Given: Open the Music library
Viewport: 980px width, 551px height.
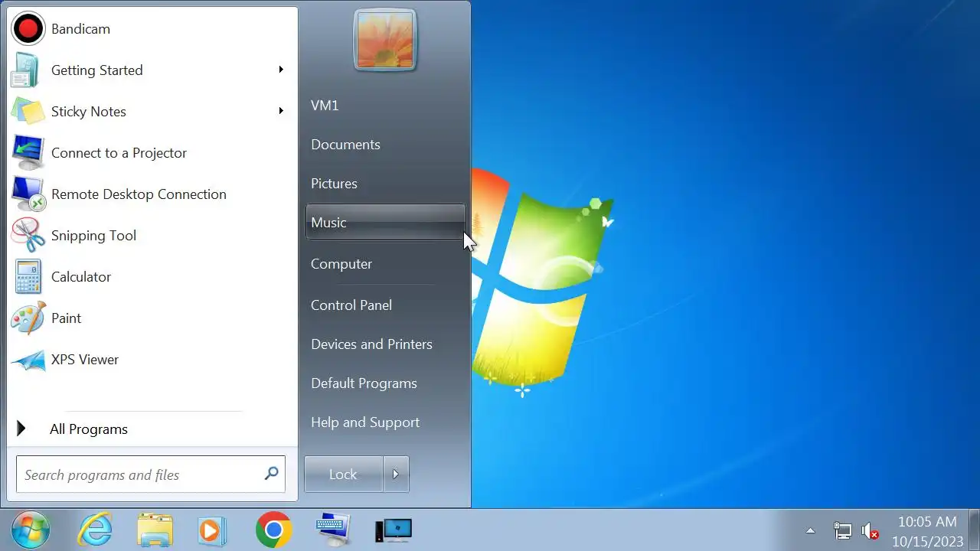Looking at the screenshot, I should pos(385,223).
